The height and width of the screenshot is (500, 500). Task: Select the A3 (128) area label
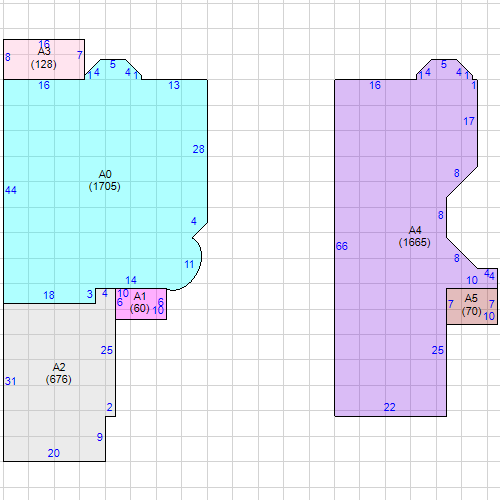(44, 58)
